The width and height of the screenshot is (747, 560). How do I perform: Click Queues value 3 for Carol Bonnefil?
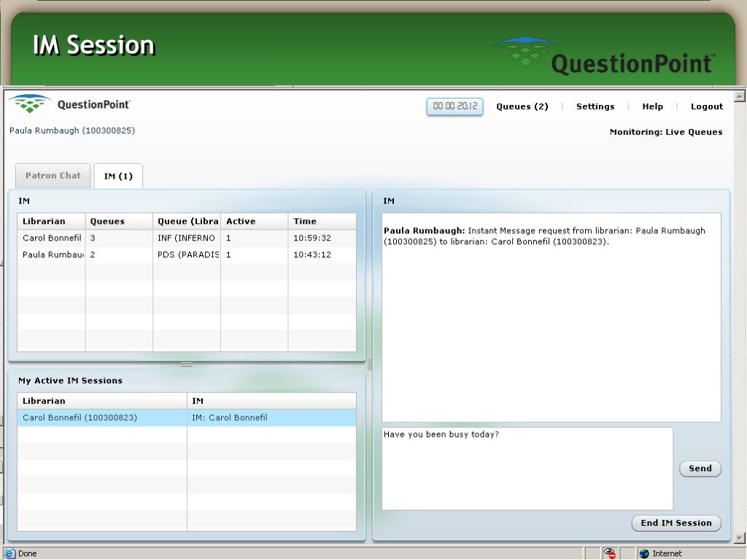[x=93, y=238]
